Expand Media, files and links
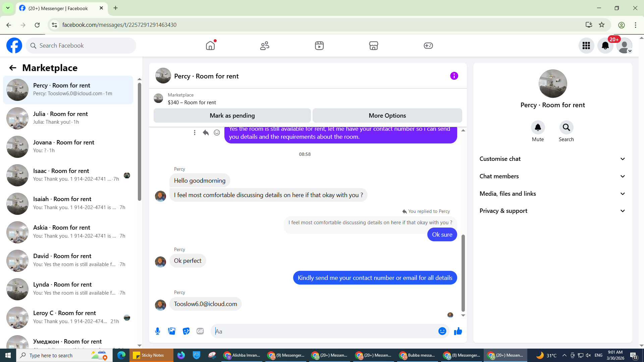 point(552,194)
